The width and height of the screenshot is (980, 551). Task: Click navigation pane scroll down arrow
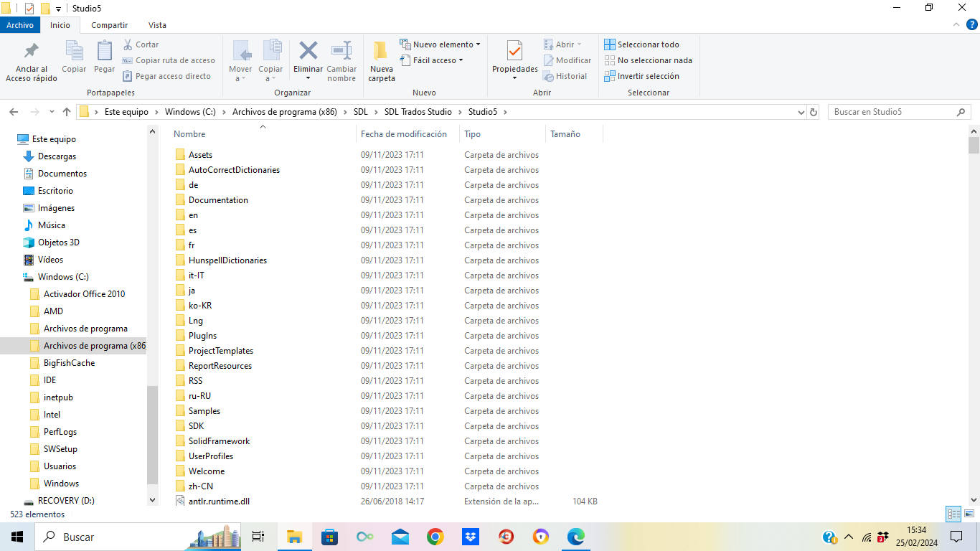(152, 499)
